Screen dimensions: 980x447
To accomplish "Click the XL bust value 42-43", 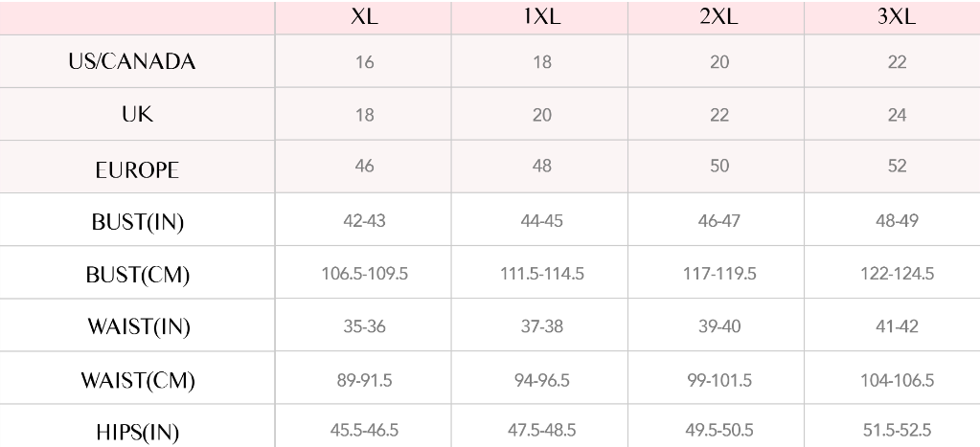I will coord(364,220).
